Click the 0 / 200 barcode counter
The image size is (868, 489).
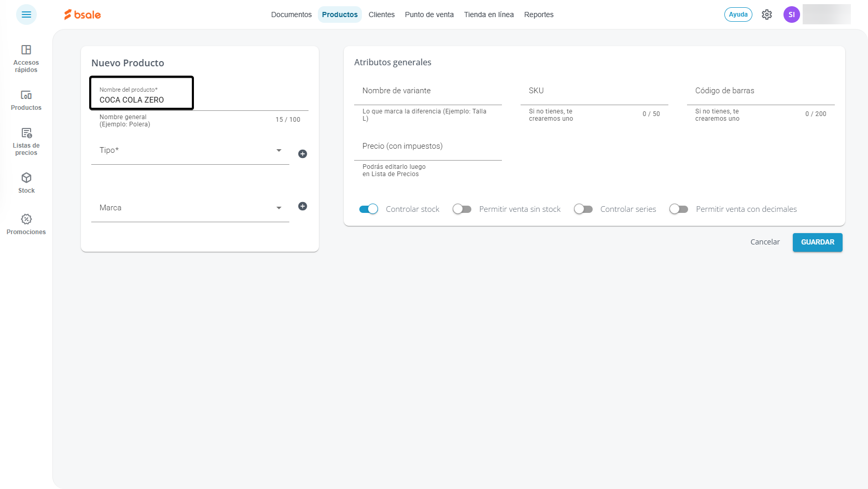coord(816,114)
